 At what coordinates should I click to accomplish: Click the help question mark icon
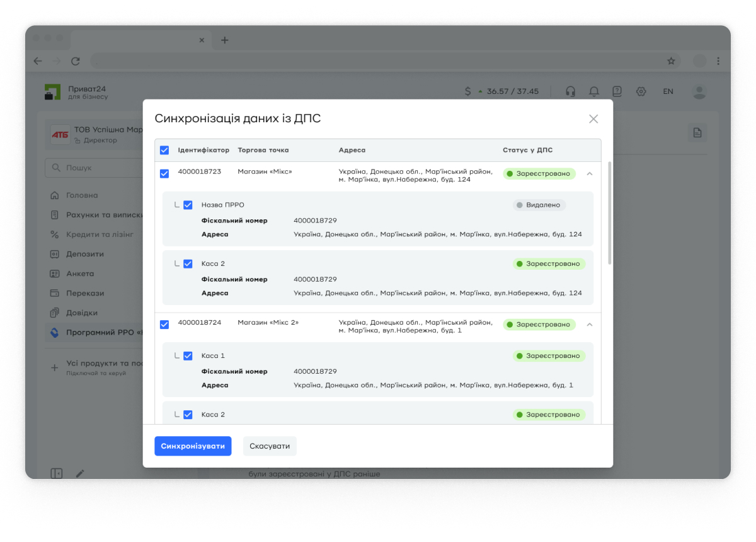[617, 91]
